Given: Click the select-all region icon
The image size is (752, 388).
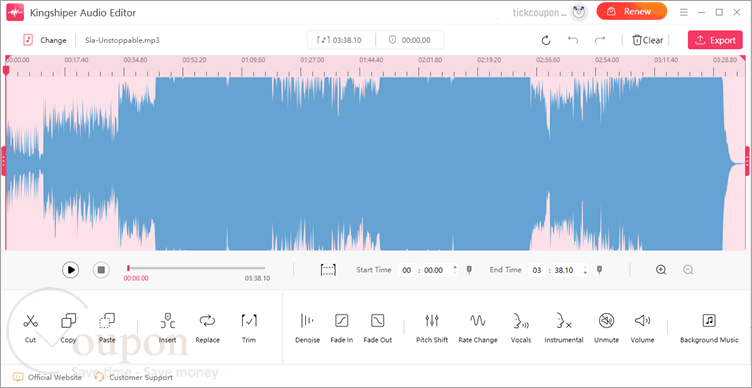Looking at the screenshot, I should 328,270.
